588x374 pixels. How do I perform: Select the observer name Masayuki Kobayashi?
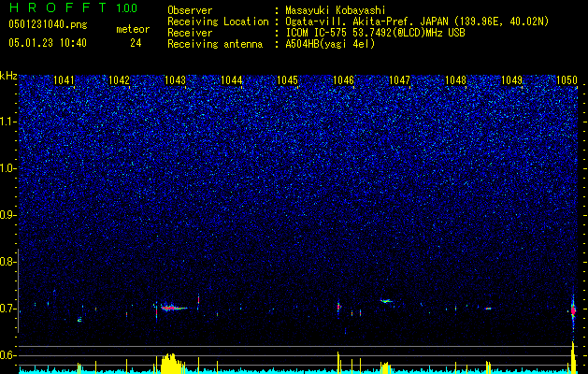coord(336,10)
